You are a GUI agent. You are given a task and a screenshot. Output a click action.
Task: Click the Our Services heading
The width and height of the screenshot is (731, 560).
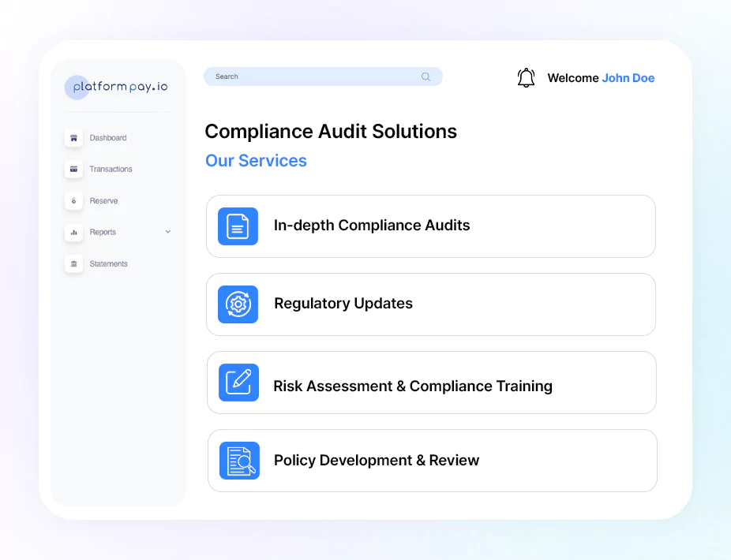(x=256, y=161)
